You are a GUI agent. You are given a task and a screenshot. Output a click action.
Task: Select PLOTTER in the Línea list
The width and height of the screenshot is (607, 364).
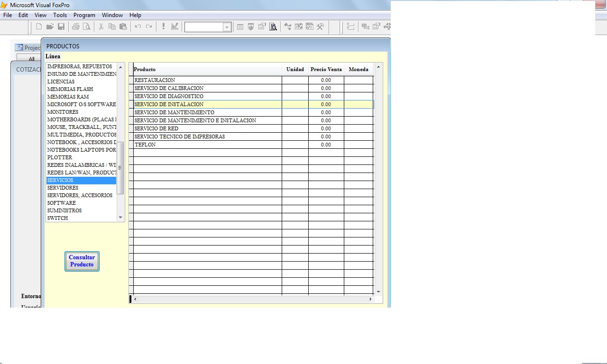point(81,157)
